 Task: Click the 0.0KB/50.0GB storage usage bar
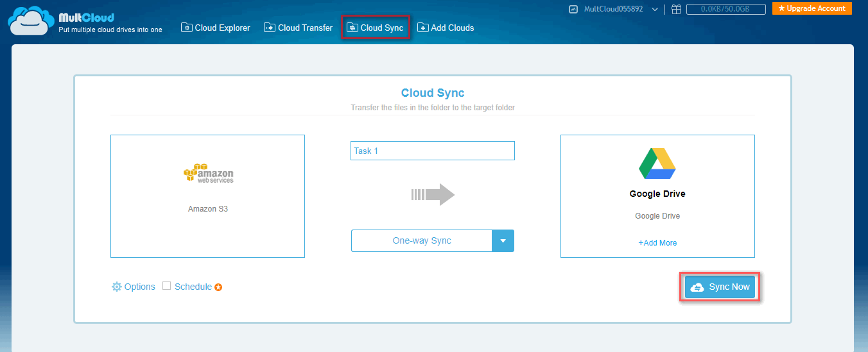click(726, 9)
